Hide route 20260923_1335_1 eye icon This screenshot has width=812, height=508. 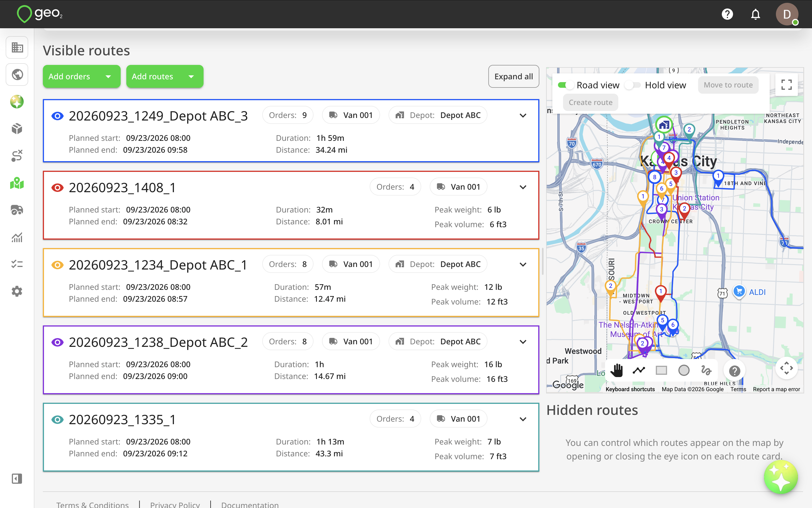pyautogui.click(x=58, y=419)
